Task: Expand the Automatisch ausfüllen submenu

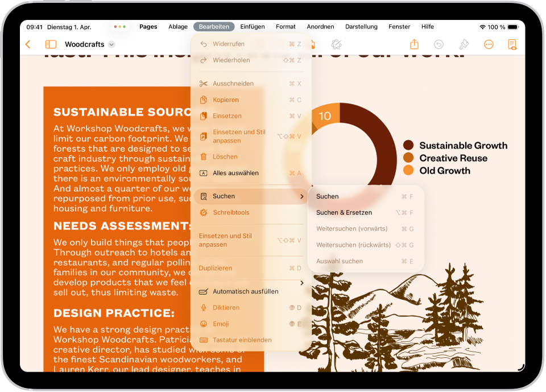Action: pos(303,283)
